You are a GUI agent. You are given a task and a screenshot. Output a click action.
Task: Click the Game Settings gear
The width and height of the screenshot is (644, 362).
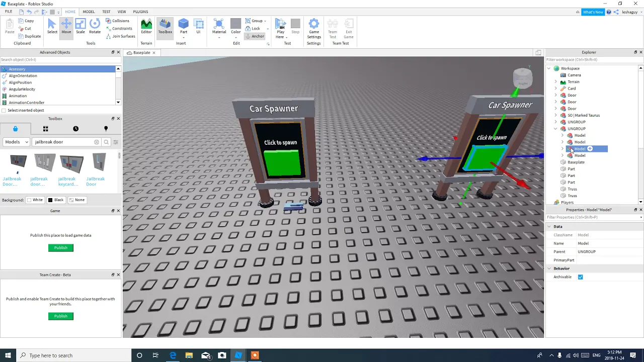pos(314,29)
